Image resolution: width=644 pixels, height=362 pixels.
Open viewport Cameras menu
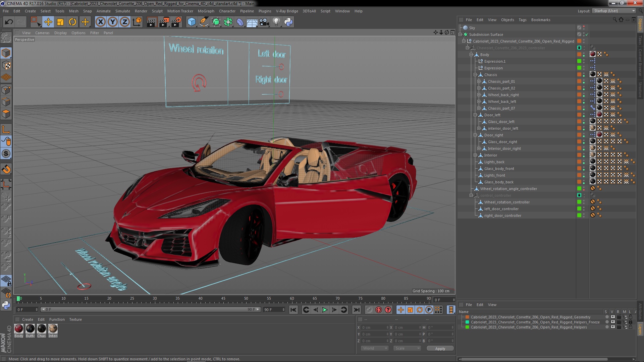coord(42,33)
